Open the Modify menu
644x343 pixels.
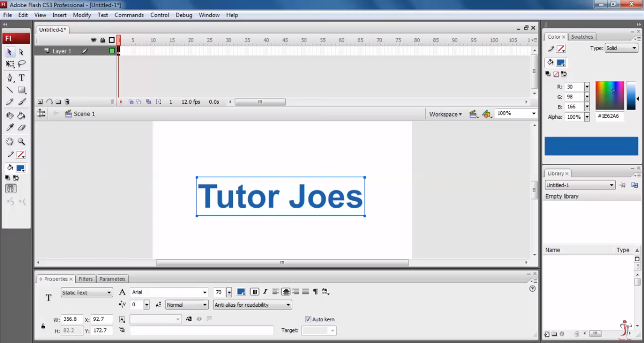click(x=82, y=15)
